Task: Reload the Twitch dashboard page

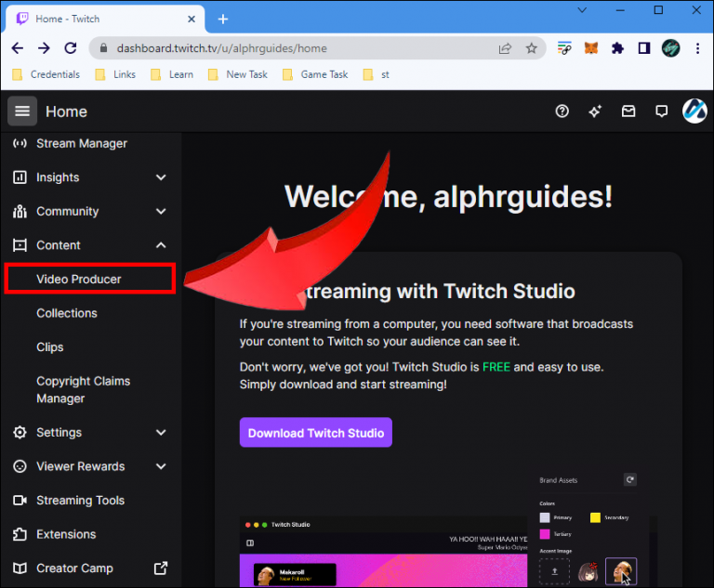Action: (x=71, y=47)
